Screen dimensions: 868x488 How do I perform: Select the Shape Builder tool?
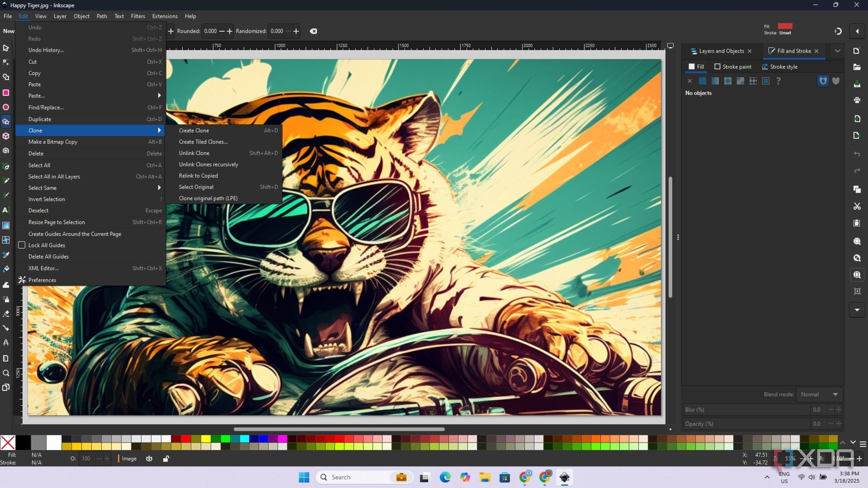click(6, 77)
